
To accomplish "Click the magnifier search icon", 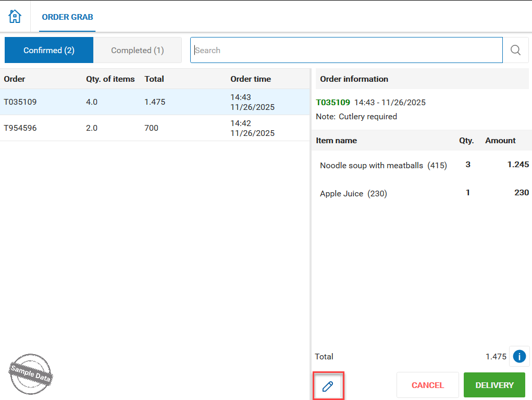I will (x=515, y=50).
